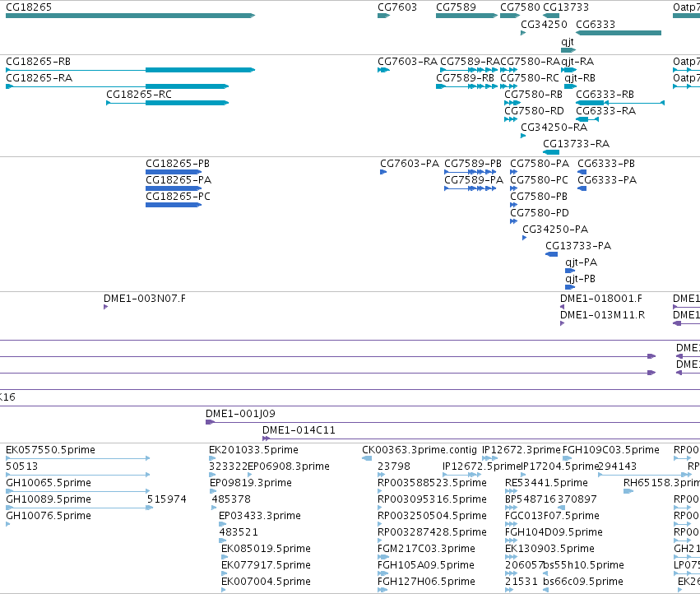
Task: Click the CG7589-PA protein label
Action: tap(474, 180)
